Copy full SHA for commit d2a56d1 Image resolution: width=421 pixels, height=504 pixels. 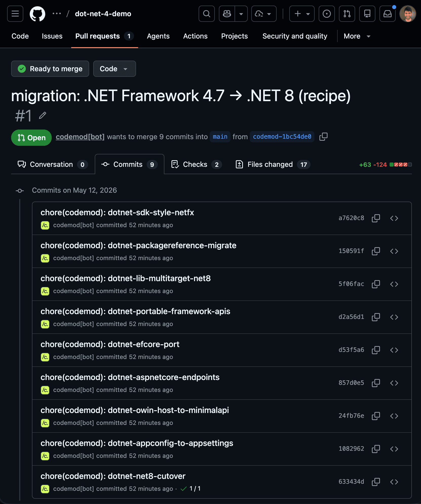point(376,317)
